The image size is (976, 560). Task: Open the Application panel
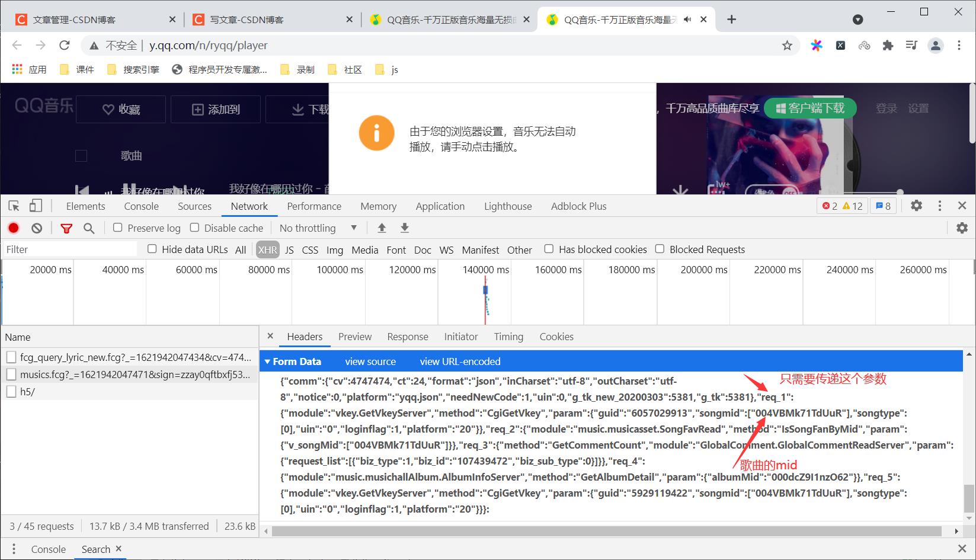(440, 206)
